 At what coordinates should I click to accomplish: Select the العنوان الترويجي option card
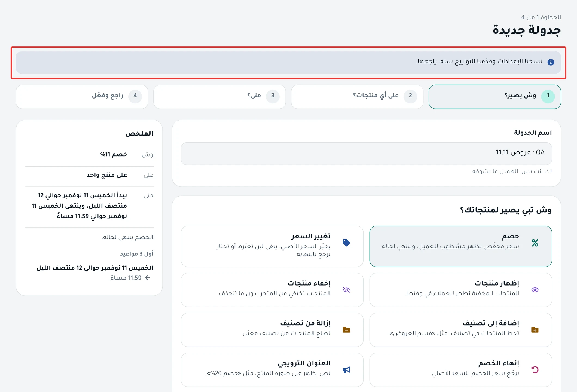tap(272, 370)
